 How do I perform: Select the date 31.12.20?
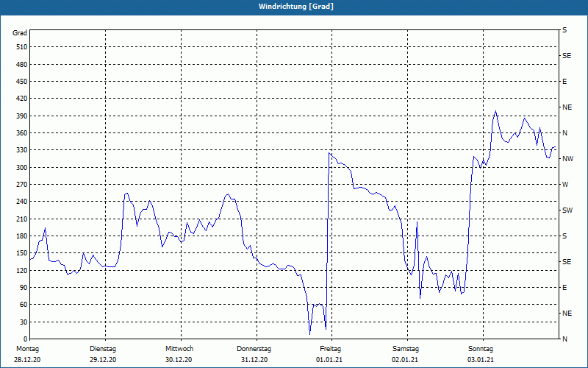(254, 360)
